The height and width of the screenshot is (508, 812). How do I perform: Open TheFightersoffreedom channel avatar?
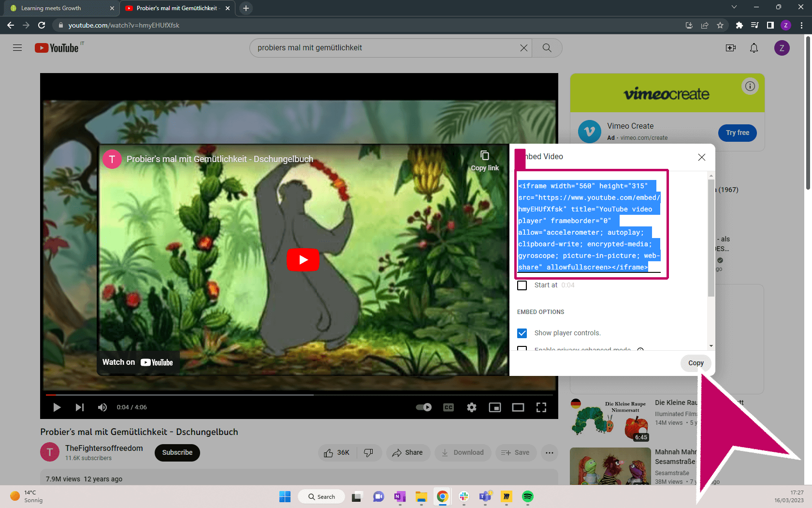[x=50, y=452]
